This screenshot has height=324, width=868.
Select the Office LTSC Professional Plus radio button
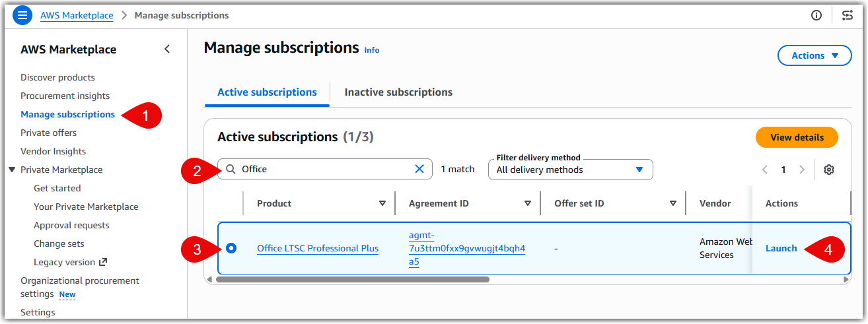231,248
